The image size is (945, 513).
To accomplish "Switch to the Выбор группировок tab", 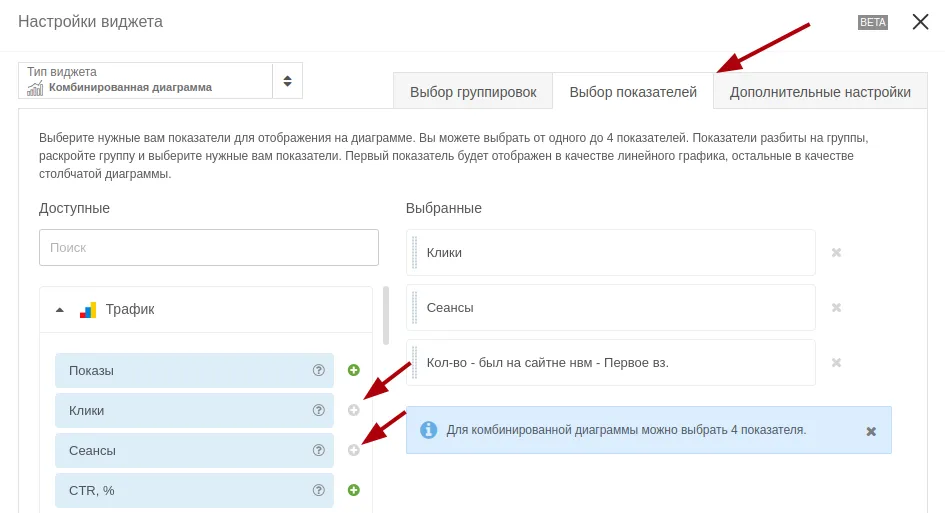I will [x=473, y=92].
